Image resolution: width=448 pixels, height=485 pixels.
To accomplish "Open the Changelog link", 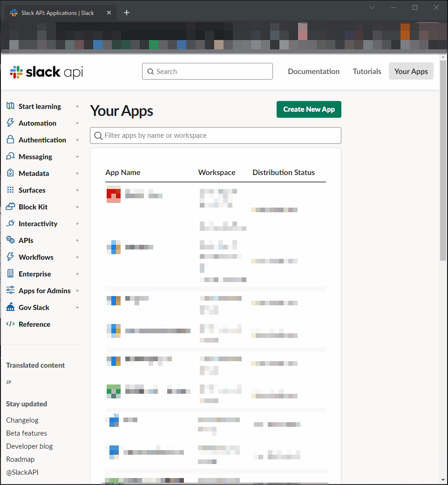I will 22,420.
